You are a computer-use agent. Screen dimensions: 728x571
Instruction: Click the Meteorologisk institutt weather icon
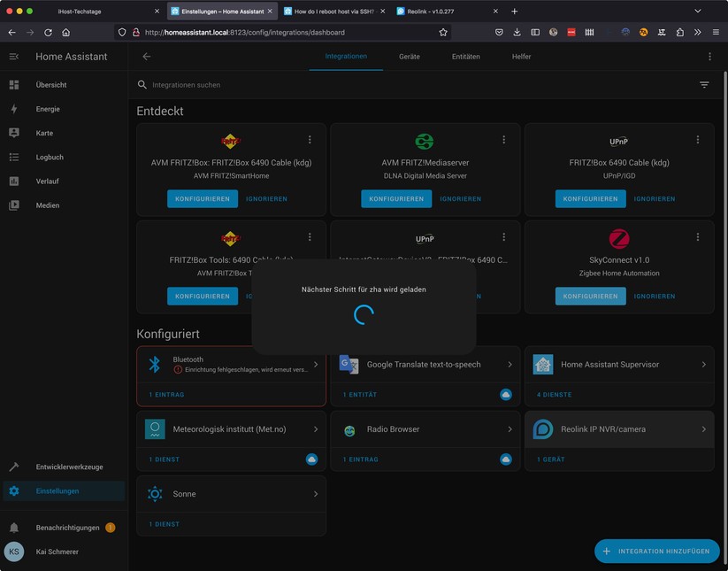tap(154, 428)
